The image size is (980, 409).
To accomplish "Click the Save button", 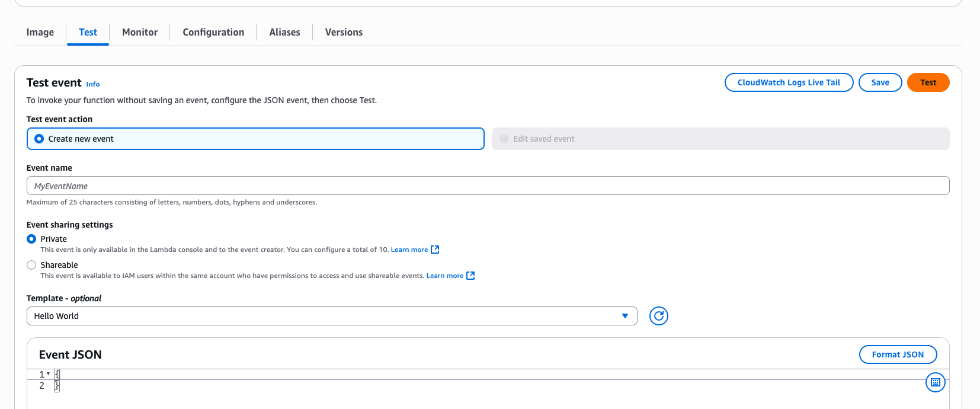I will (x=880, y=82).
